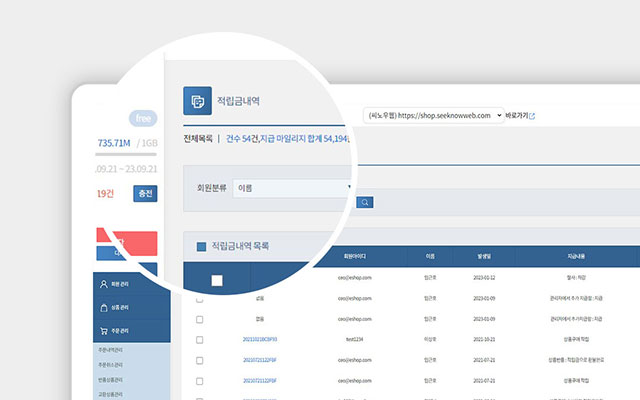Click the external link icon beside 바로가기

[x=533, y=116]
